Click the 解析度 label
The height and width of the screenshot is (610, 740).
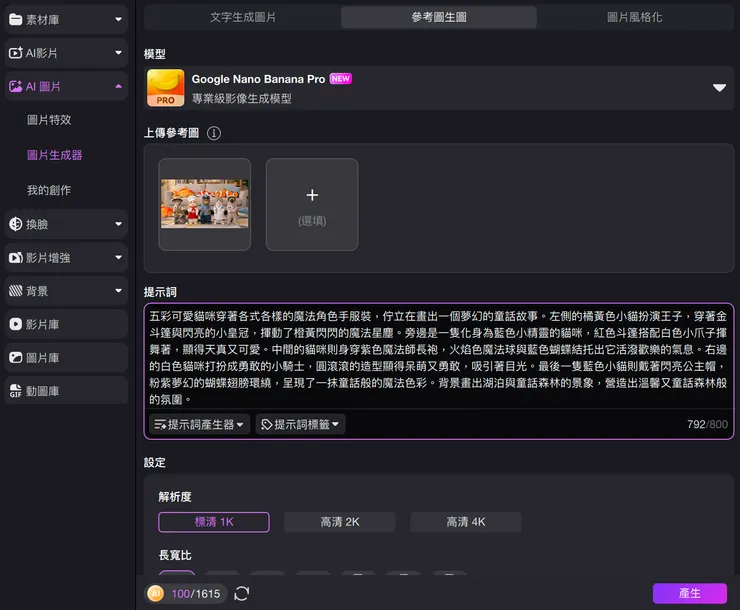[175, 497]
